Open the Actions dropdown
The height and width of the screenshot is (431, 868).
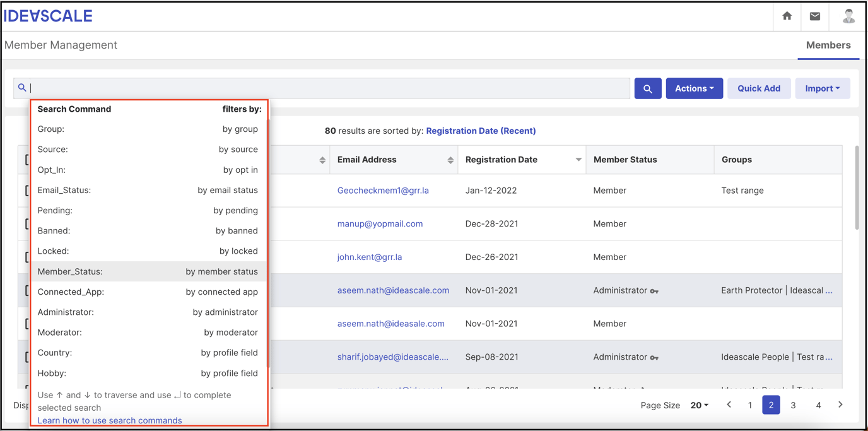coord(694,88)
